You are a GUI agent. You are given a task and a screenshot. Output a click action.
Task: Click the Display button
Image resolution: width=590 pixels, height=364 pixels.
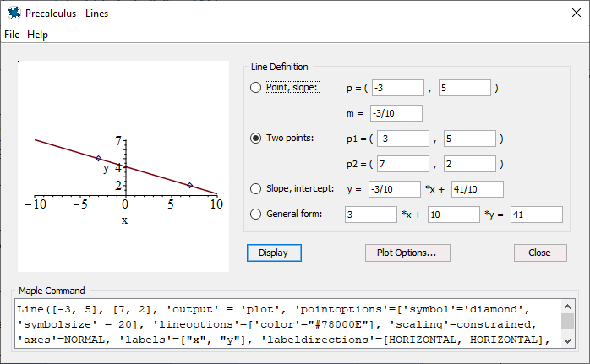click(x=274, y=253)
